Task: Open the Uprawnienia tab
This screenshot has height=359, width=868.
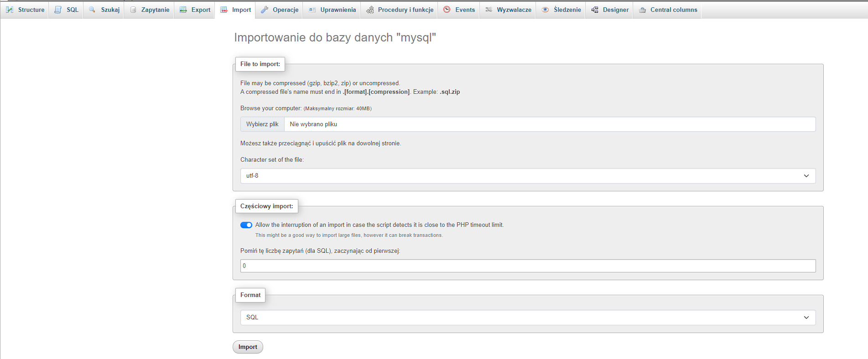Action: (338, 10)
